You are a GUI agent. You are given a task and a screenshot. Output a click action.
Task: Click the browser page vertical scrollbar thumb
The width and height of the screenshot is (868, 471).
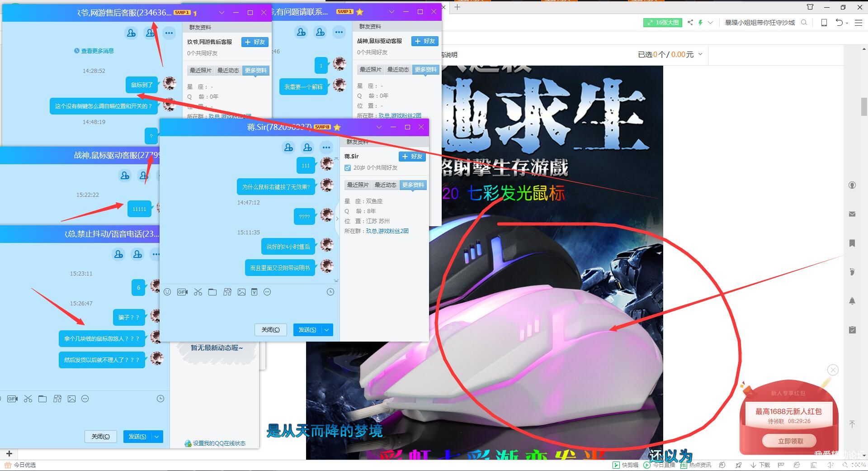click(x=864, y=107)
